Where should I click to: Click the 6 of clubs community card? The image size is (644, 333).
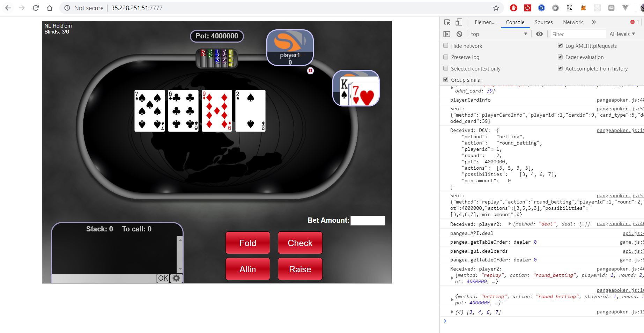pyautogui.click(x=183, y=111)
